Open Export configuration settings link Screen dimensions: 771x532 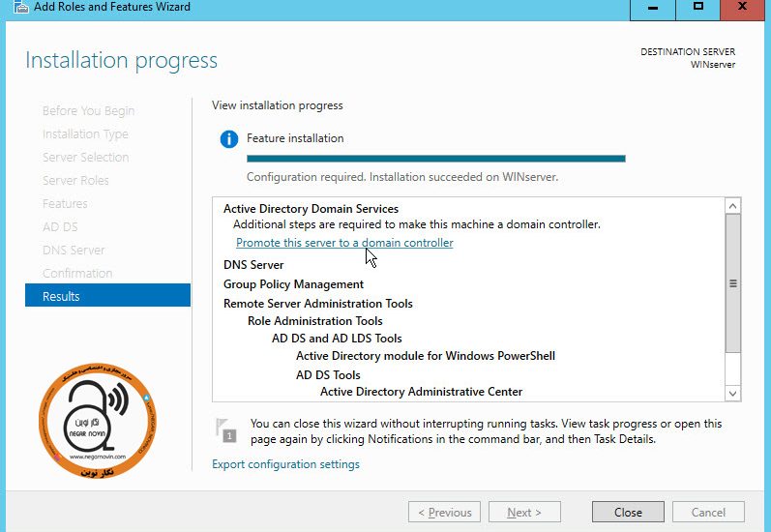click(285, 464)
